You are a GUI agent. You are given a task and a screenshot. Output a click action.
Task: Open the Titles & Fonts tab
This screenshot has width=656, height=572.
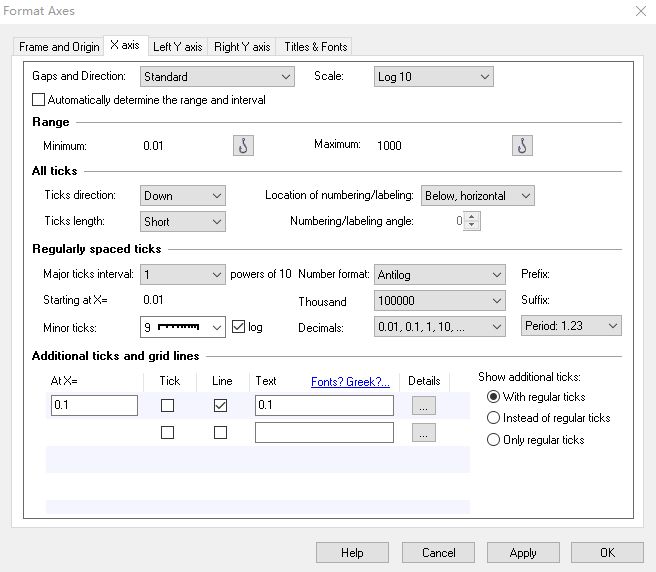(315, 47)
